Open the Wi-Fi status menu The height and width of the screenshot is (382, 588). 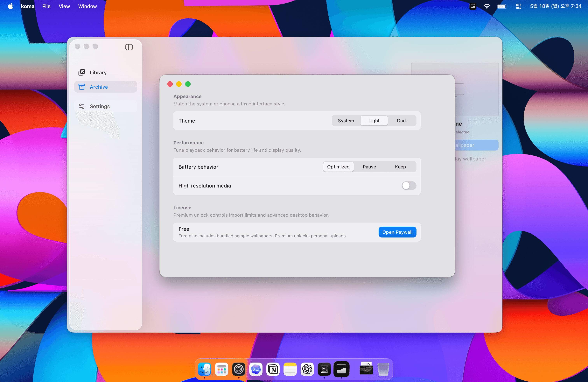pyautogui.click(x=487, y=6)
